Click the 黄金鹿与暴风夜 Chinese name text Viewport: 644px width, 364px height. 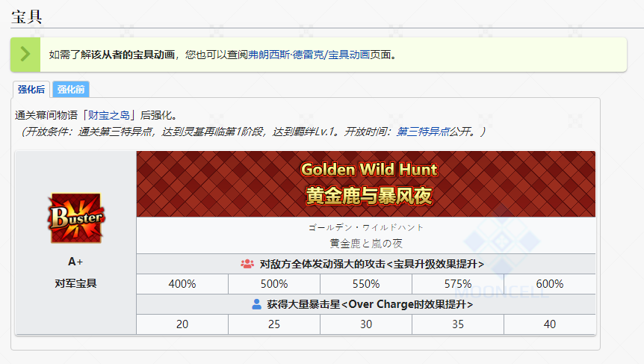click(x=368, y=196)
